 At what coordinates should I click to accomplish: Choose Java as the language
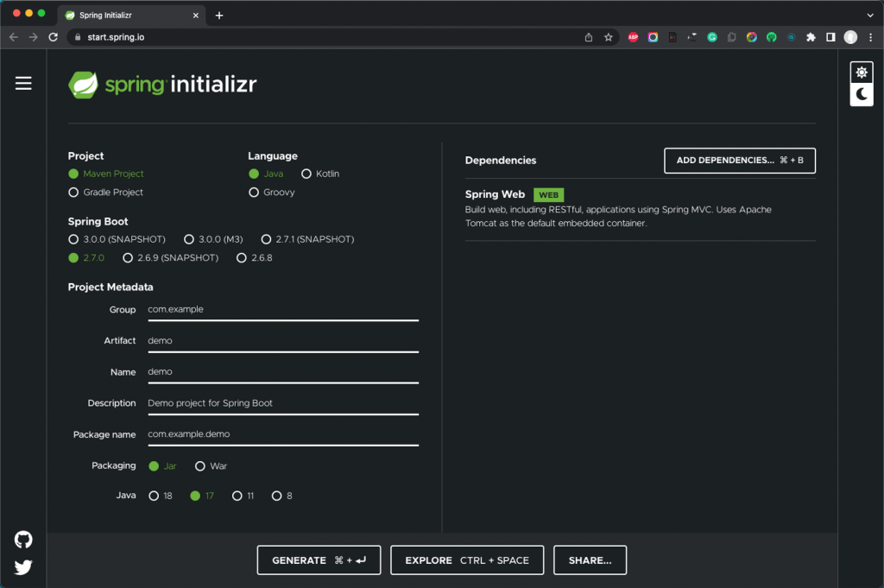click(266, 174)
